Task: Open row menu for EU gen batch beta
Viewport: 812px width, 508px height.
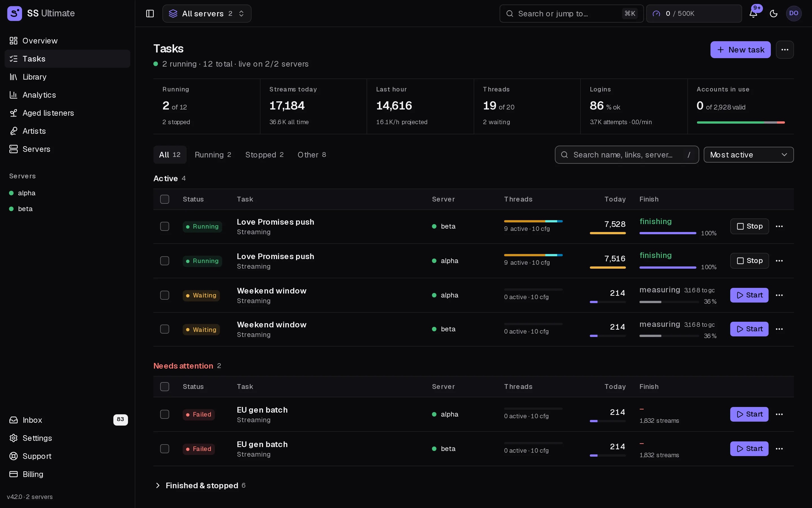Action: tap(779, 449)
